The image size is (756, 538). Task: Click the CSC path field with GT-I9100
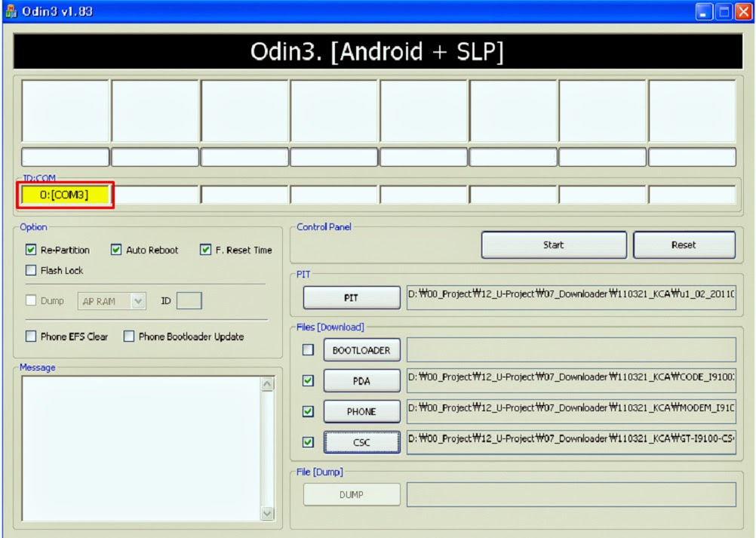pos(571,442)
